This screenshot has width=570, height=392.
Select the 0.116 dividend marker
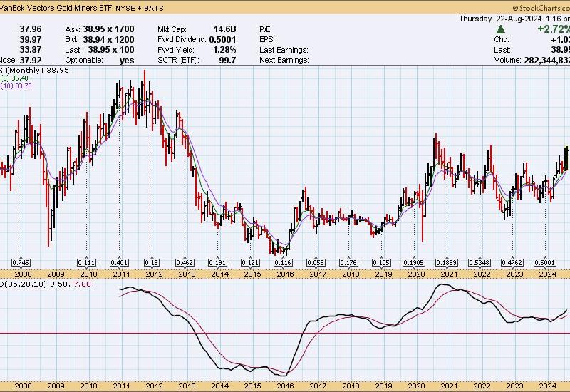(283, 262)
